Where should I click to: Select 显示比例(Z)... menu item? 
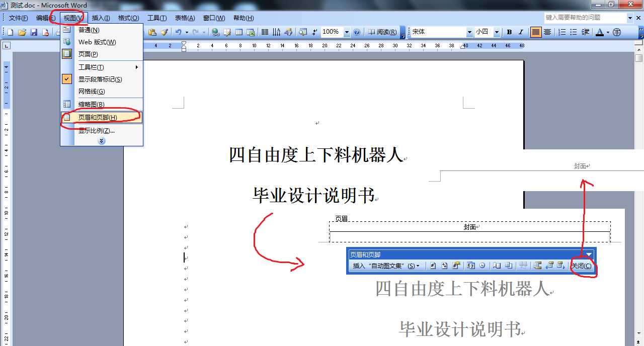point(102,131)
